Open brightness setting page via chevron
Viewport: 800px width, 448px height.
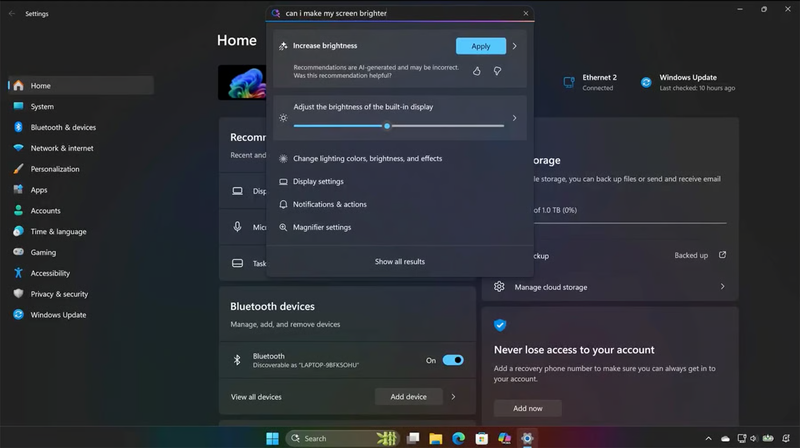[x=514, y=118]
